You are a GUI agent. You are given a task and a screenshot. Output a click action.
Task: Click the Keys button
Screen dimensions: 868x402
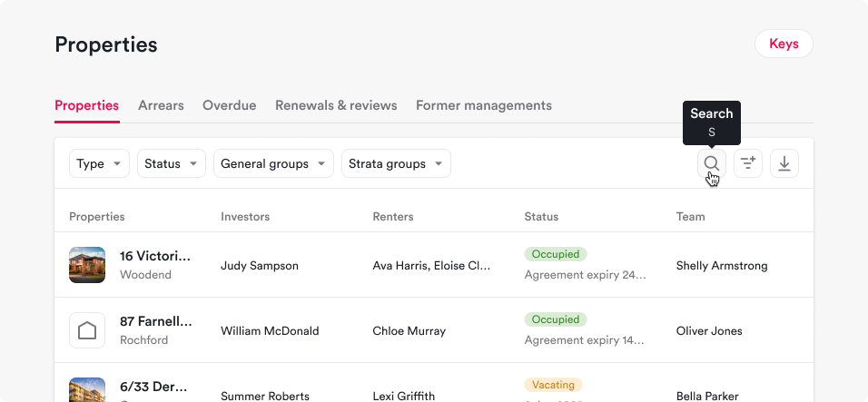point(784,44)
